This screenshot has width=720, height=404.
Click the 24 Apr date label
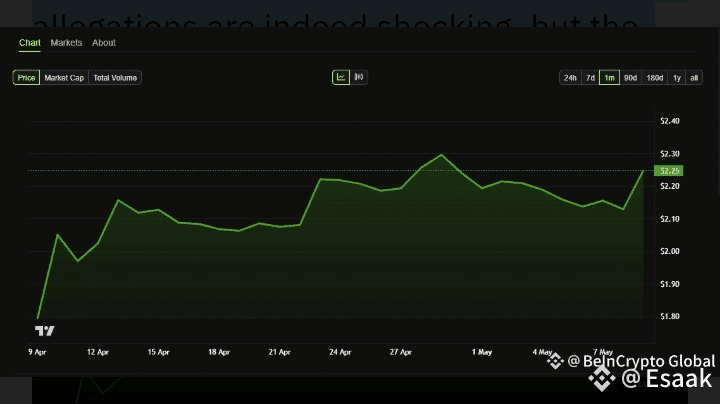[340, 352]
